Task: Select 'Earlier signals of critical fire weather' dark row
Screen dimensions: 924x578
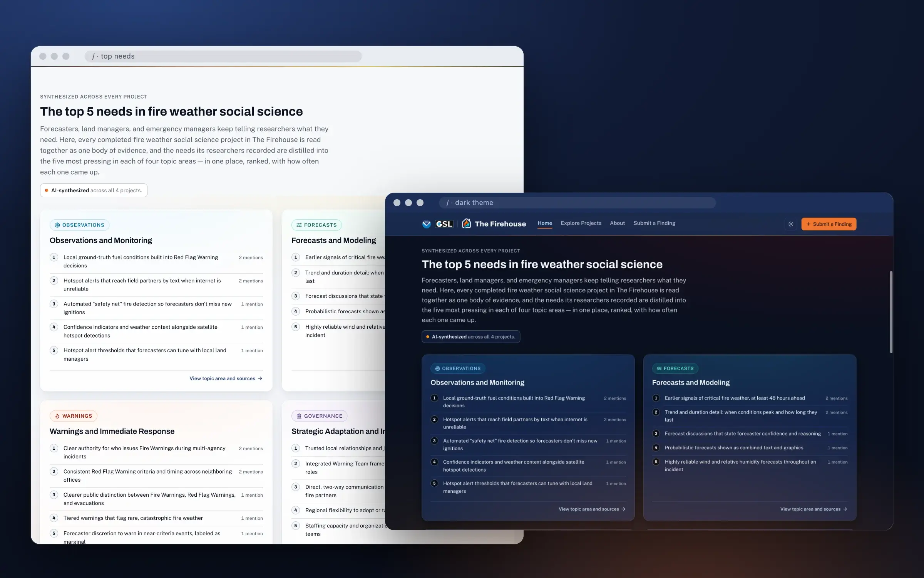Action: tap(750, 398)
